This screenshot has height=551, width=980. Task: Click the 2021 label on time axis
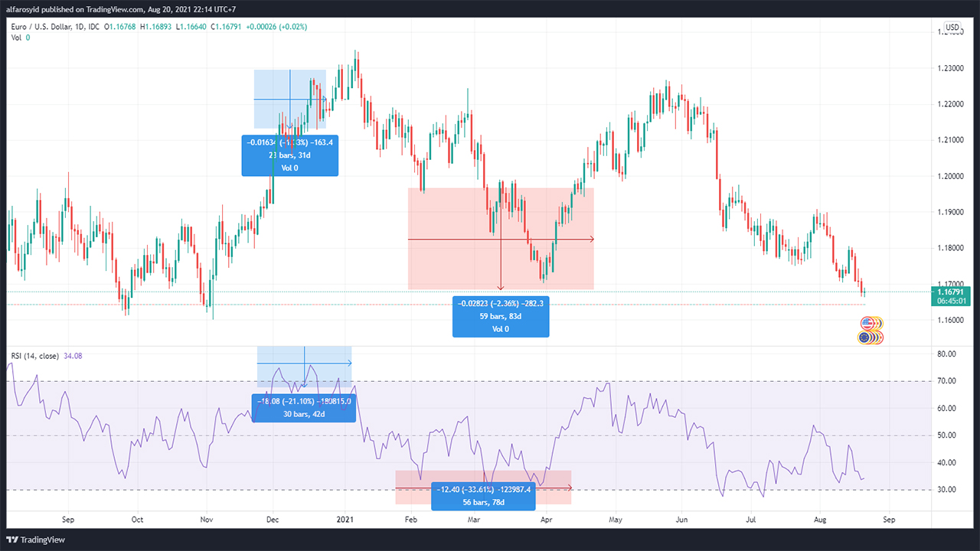[346, 519]
